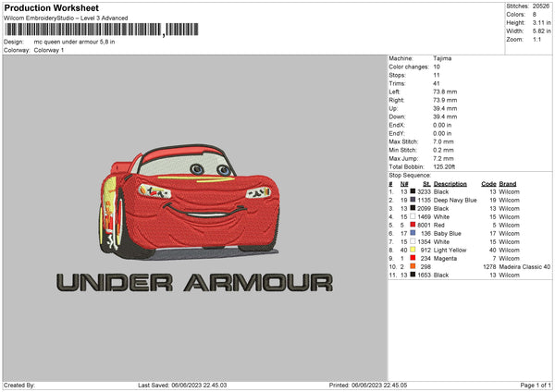Select the Deep Navy Blue color swatch
This screenshot has height=392, width=555.
coord(413,200)
